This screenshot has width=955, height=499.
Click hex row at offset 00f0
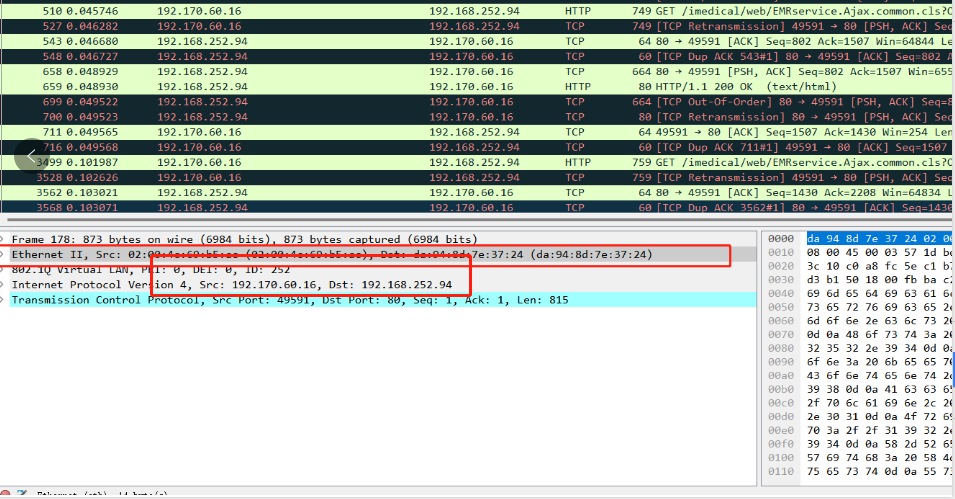858,444
